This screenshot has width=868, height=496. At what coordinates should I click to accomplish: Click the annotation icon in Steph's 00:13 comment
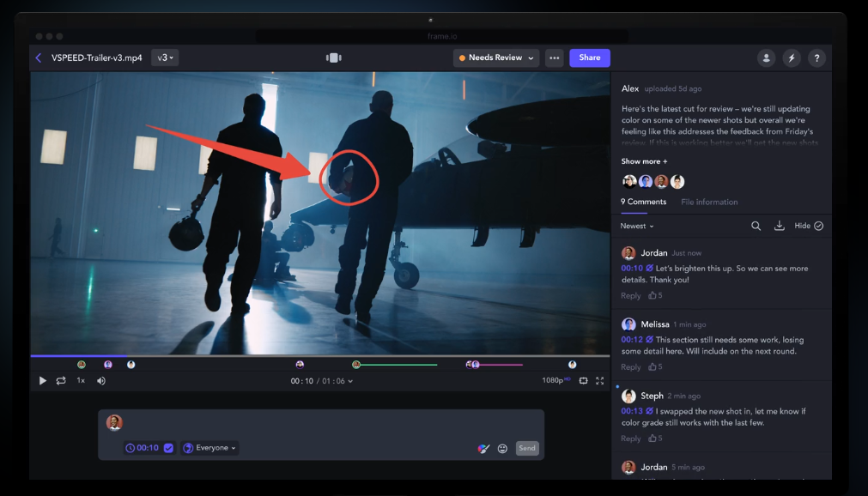649,411
